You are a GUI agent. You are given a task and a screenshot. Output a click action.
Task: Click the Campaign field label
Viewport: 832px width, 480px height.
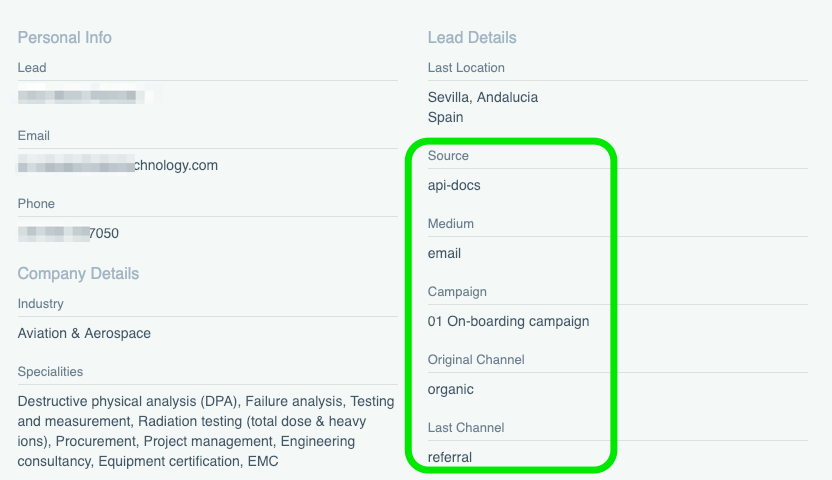pyautogui.click(x=457, y=292)
